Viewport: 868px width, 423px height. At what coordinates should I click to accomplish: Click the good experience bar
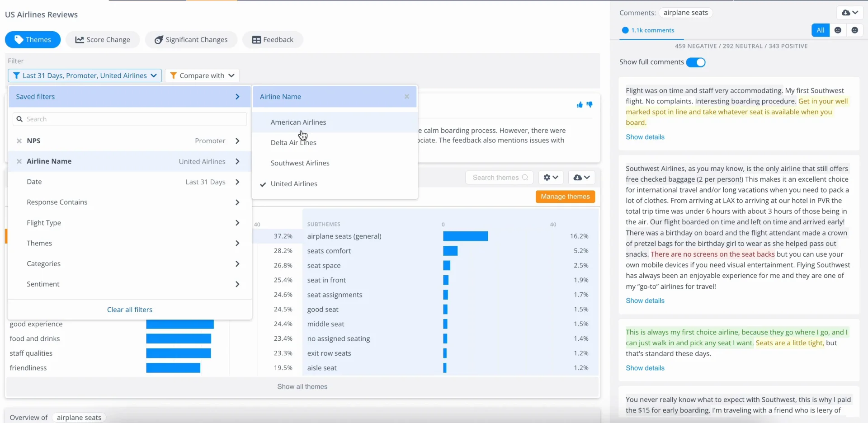(x=180, y=324)
